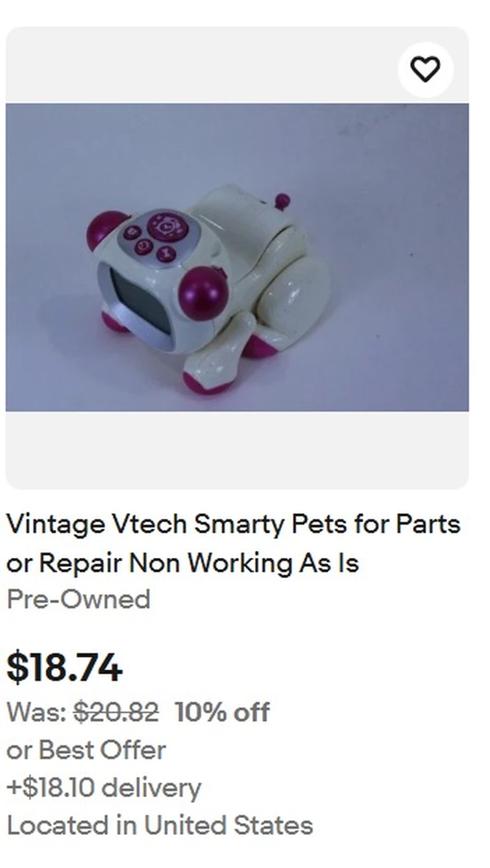Add the listing to watchlist with heart icon

click(x=425, y=69)
